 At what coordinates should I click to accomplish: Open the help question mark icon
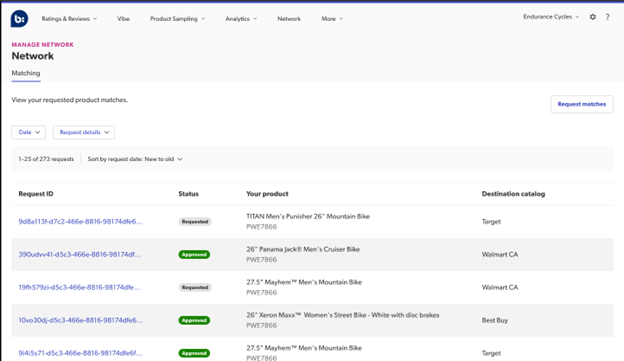607,17
